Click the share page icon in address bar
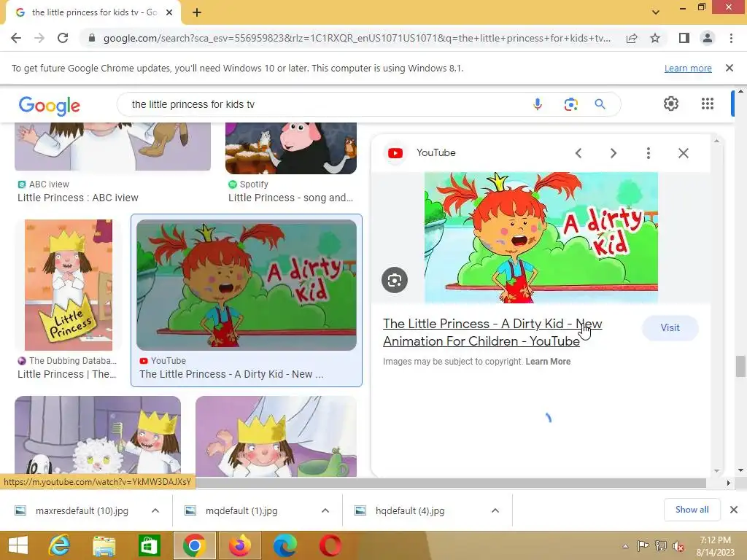The height and width of the screenshot is (560, 747). point(632,38)
